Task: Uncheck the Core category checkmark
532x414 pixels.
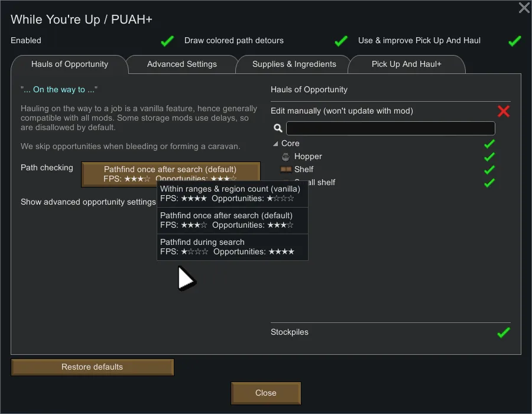Action: 489,144
